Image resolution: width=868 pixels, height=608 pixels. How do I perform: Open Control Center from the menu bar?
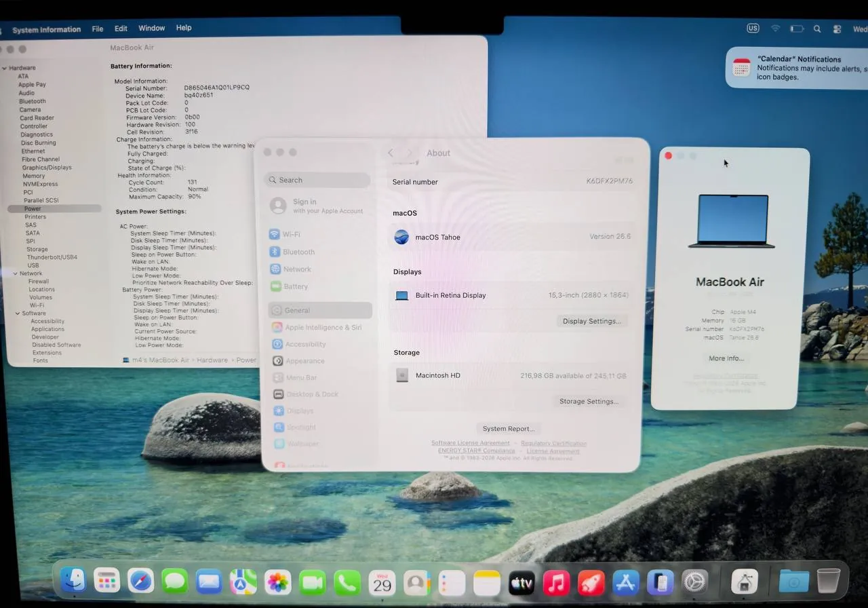coord(837,29)
